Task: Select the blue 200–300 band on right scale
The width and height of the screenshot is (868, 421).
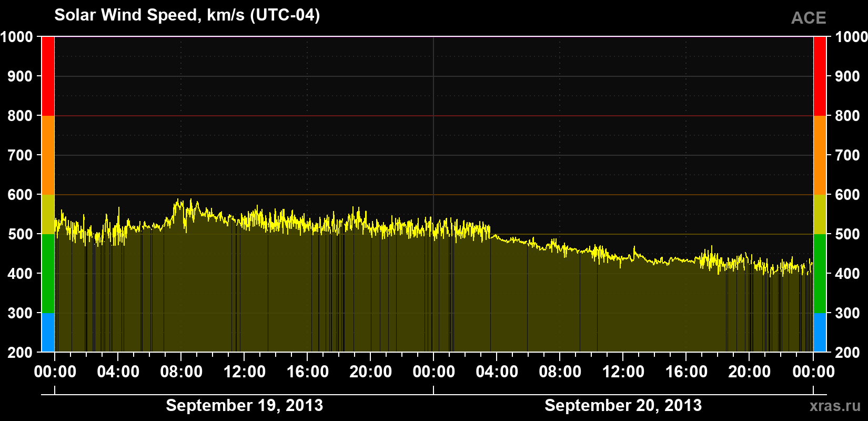Action: (820, 333)
